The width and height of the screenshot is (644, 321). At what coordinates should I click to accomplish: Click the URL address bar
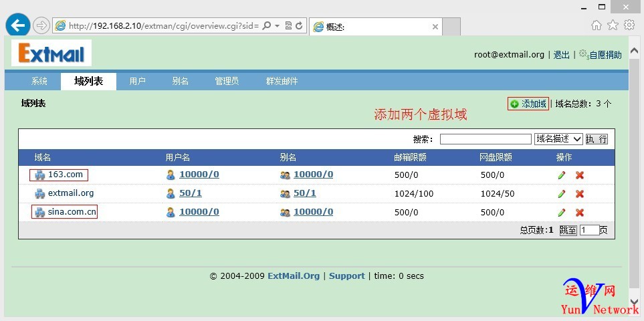point(163,26)
